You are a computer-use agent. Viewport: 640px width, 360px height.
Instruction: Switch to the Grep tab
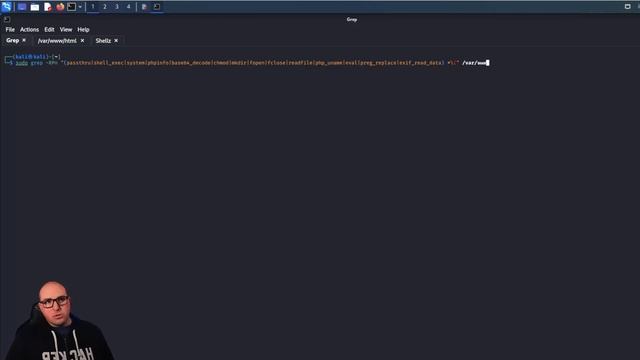pos(13,40)
